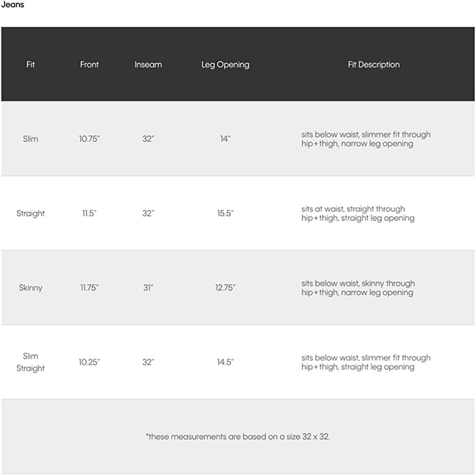Select the 15.5" leg opening value
476x475 pixels.
point(225,213)
